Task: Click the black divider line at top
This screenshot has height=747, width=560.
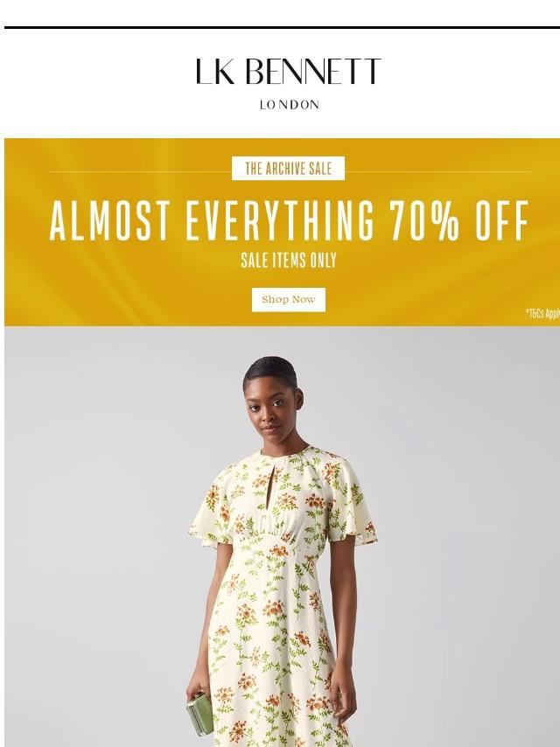Action: pyautogui.click(x=282, y=28)
